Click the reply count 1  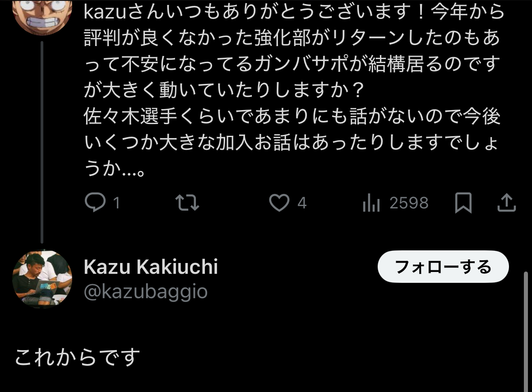(116, 203)
